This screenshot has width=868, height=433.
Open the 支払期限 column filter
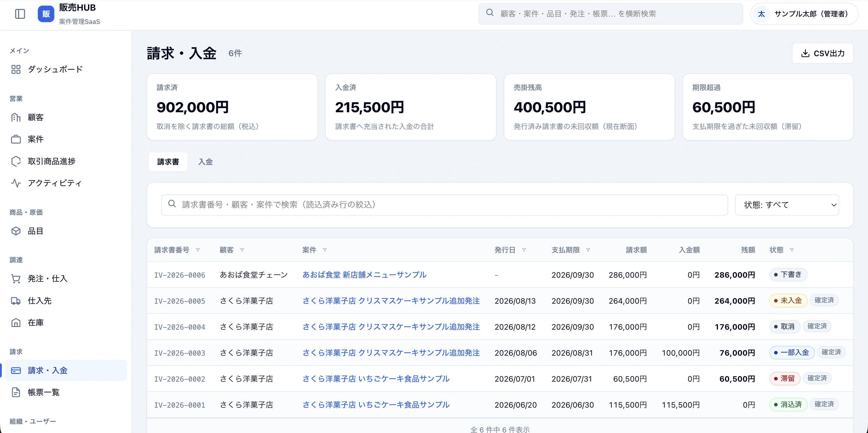588,250
